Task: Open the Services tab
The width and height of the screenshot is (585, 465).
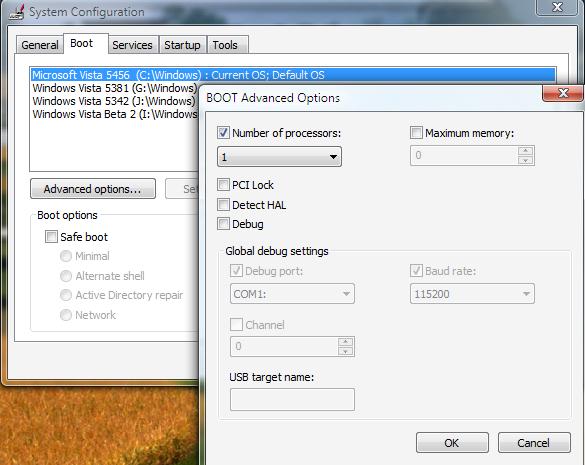Action: pyautogui.click(x=133, y=45)
